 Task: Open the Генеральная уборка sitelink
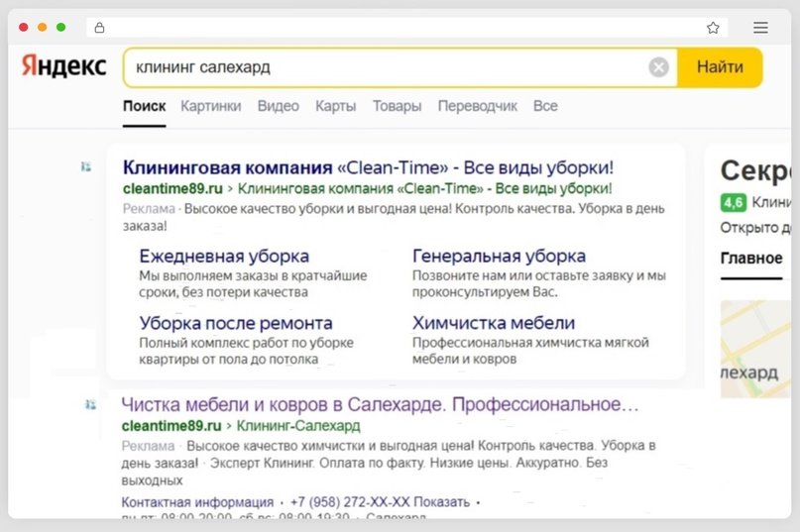pos(499,256)
